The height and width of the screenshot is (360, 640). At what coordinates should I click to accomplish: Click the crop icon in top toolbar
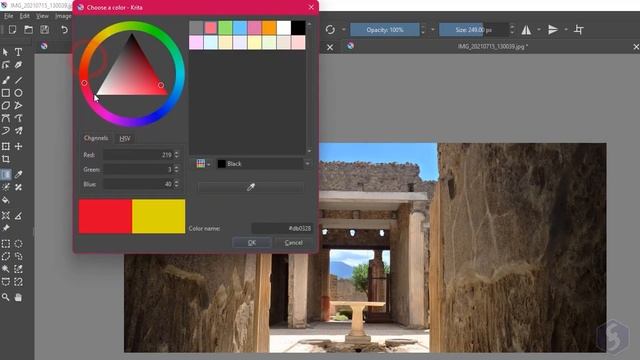point(578,29)
